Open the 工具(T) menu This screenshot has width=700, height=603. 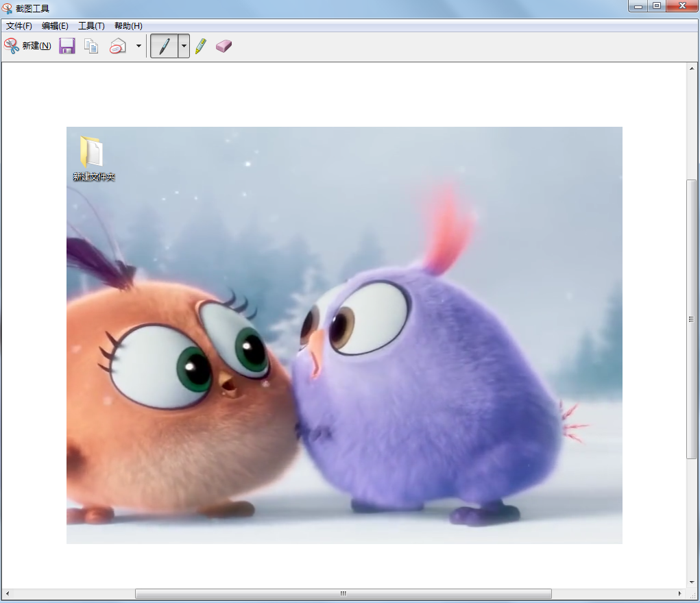tap(91, 26)
